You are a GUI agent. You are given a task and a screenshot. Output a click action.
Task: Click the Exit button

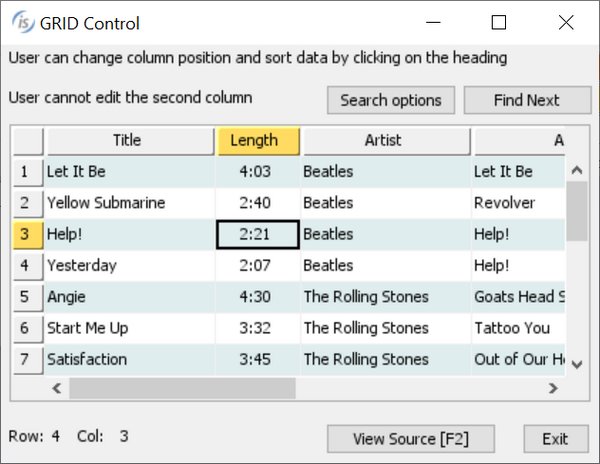click(x=555, y=438)
